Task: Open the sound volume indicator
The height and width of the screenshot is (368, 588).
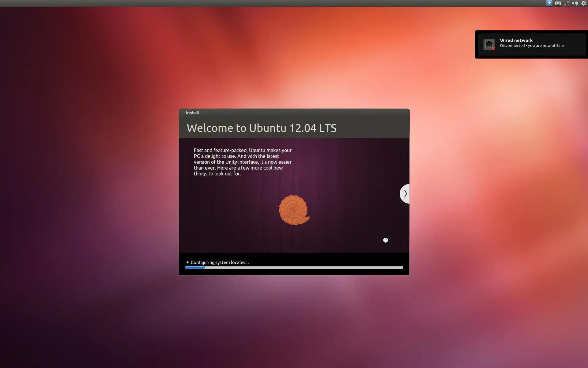Action: click(x=575, y=3)
